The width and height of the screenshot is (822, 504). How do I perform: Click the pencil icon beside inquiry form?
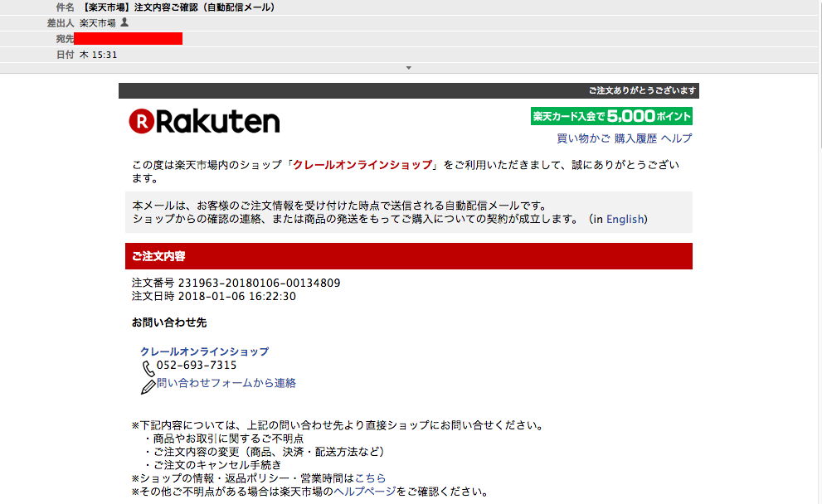click(148, 386)
